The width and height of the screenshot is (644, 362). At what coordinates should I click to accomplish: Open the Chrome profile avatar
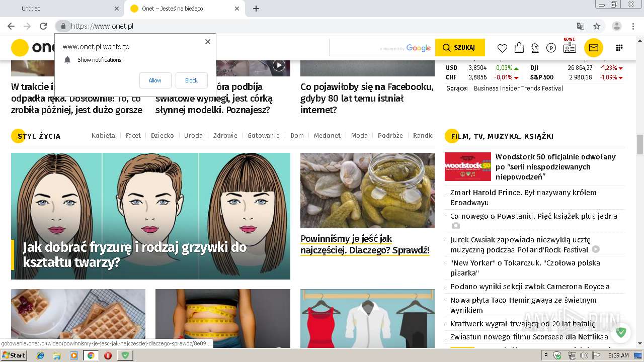(617, 26)
